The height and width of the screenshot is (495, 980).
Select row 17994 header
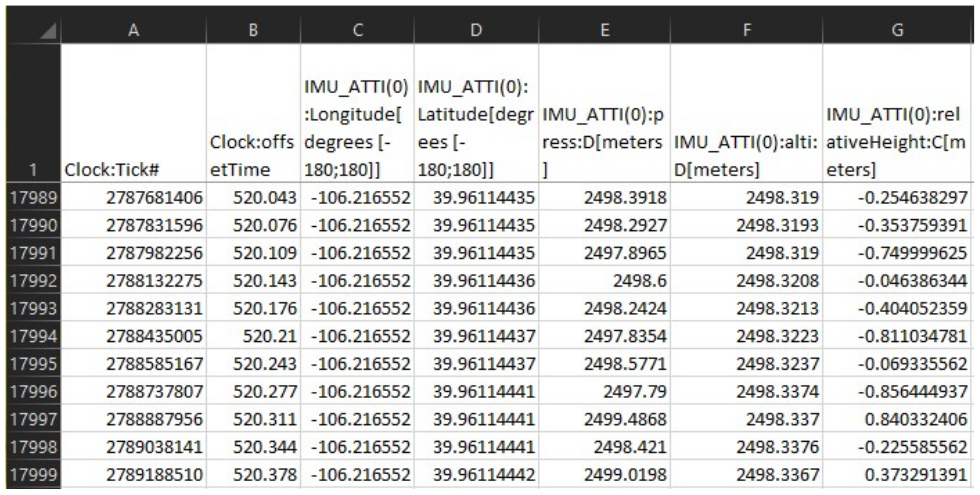click(x=33, y=336)
